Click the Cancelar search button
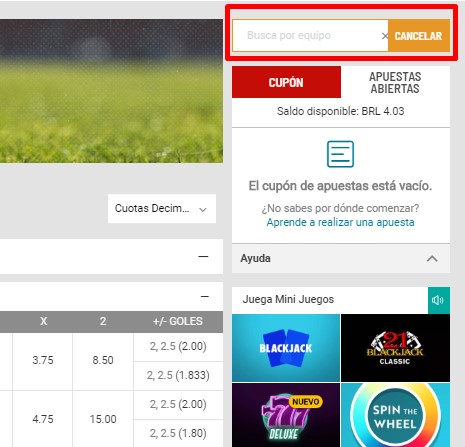 pos(419,36)
